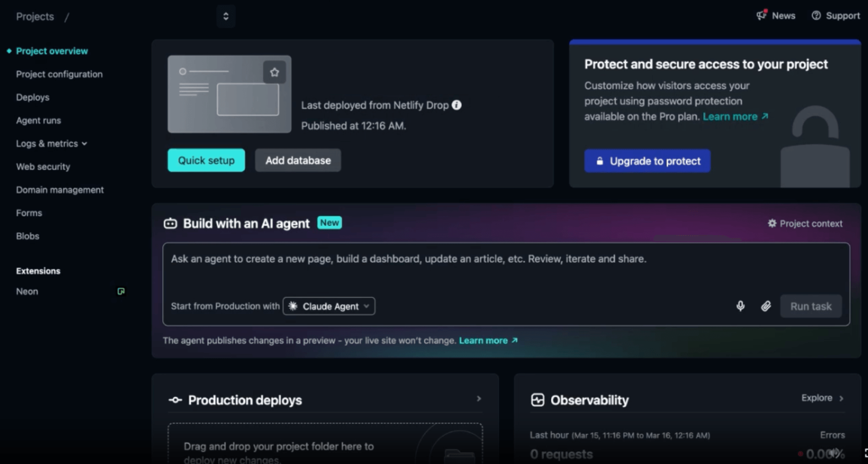Show Netlify Drop info tooltip icon
868x464 pixels.
tap(457, 105)
